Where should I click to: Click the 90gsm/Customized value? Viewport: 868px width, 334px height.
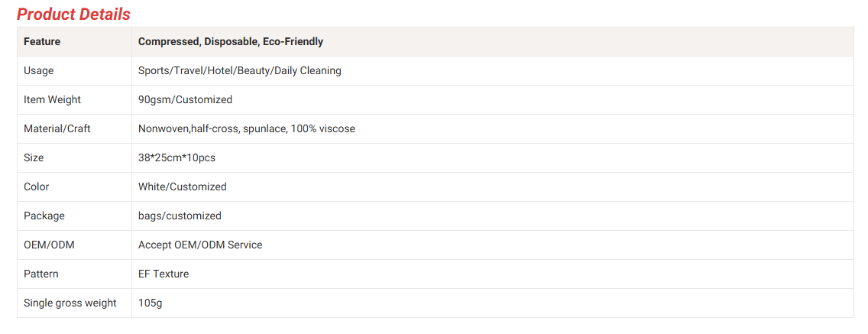185,99
